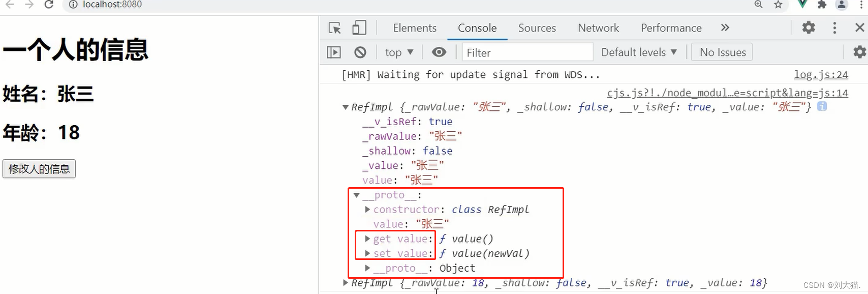Image resolution: width=868 pixels, height=294 pixels.
Task: Open the cjs.js source link
Action: 728,93
